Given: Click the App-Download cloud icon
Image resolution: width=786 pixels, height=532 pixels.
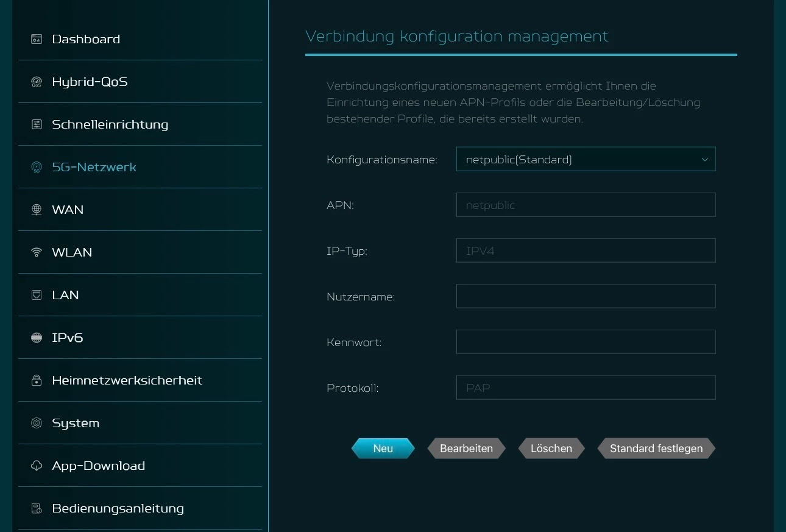Looking at the screenshot, I should tap(37, 466).
